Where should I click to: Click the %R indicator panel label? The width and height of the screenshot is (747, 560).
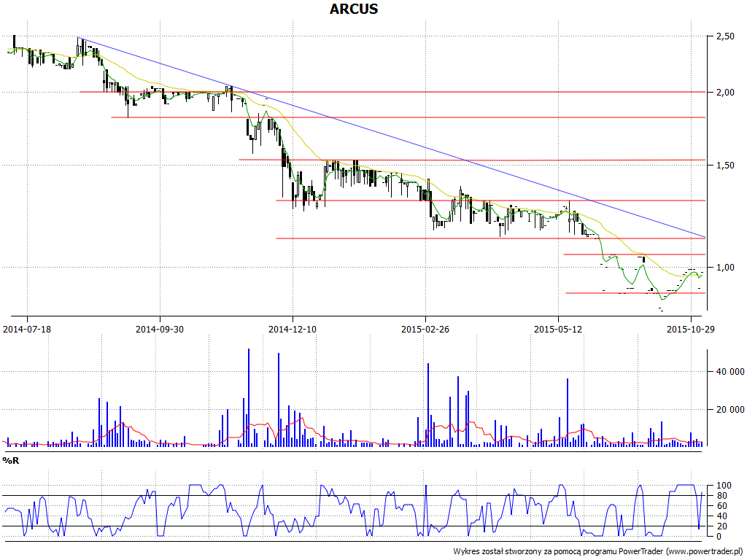[11, 461]
